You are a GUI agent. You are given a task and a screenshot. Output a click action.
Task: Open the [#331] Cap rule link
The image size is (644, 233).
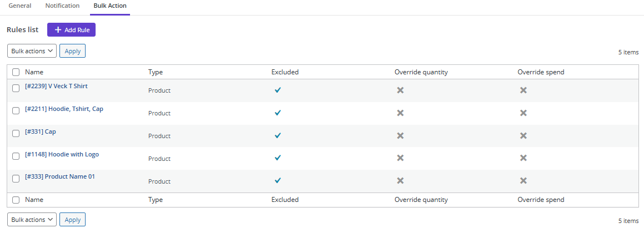(41, 131)
